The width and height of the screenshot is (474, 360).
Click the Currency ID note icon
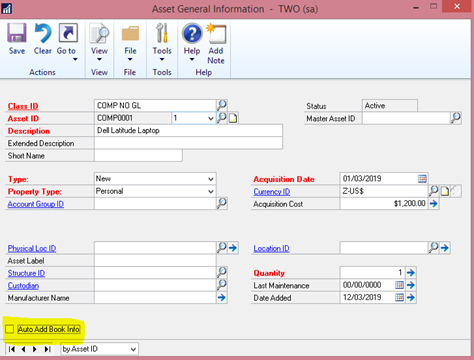click(445, 191)
